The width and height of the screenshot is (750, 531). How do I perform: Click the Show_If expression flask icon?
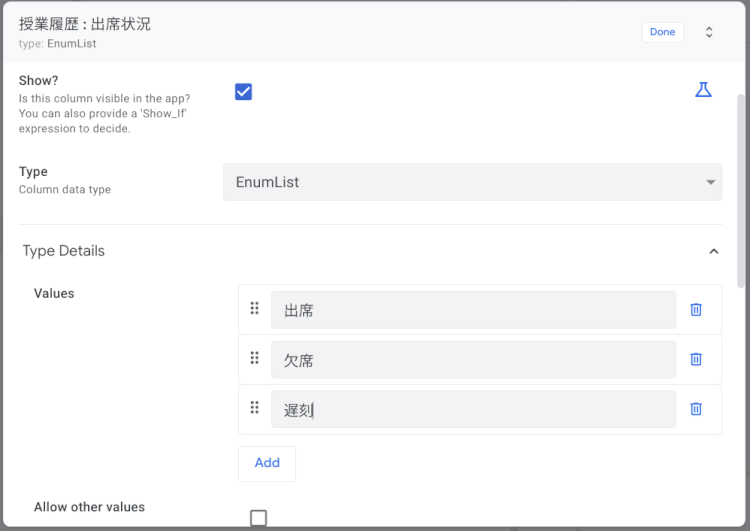[703, 90]
